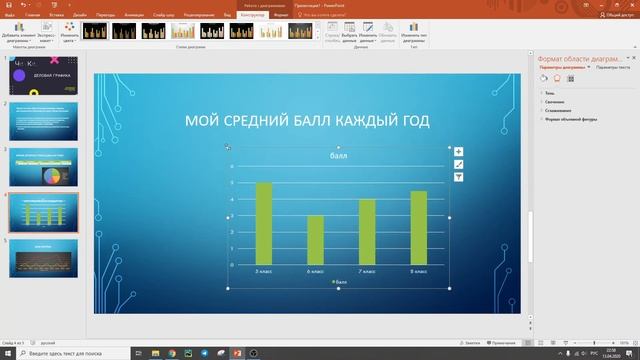The image size is (640, 360).
Task: Select slide 2 thumbnail with text
Action: [x=43, y=122]
